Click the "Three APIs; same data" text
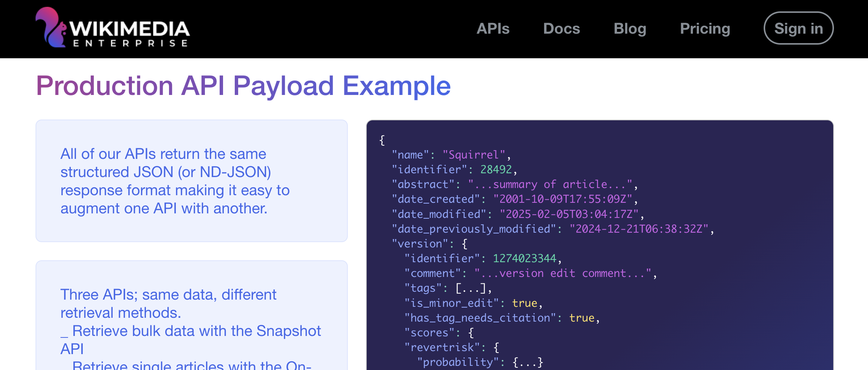This screenshot has width=868, height=370. click(169, 303)
